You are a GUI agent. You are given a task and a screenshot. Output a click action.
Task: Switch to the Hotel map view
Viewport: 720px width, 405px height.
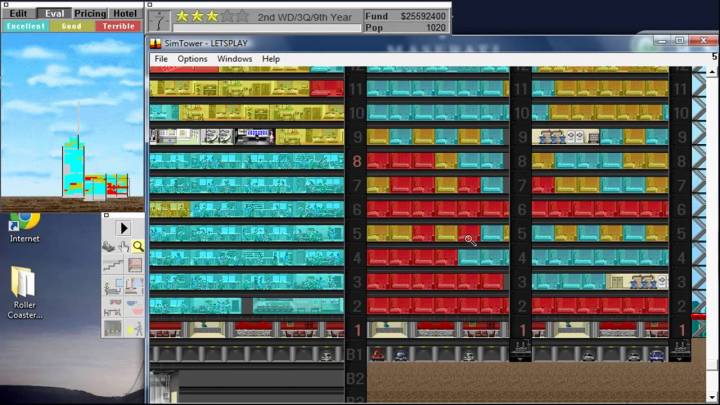pyautogui.click(x=125, y=14)
